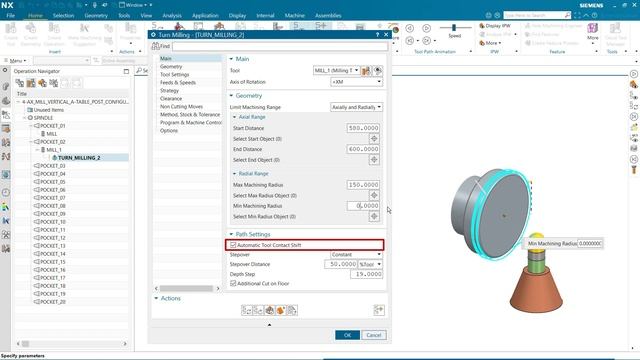
Task: Maximize Operation Navigator panel icon
Action: coord(126,71)
